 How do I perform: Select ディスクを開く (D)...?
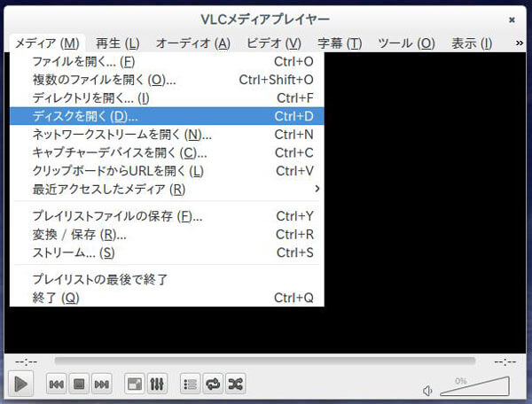pos(167,116)
